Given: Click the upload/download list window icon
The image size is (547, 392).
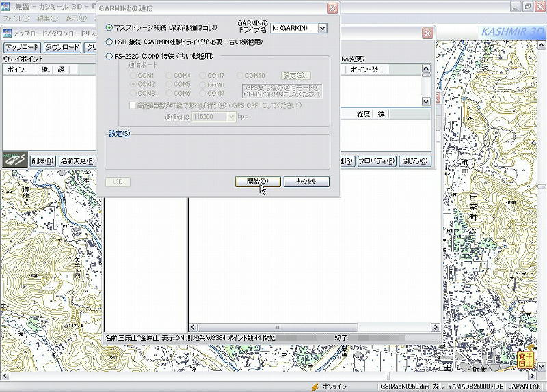Looking at the screenshot, I should tap(8, 33).
